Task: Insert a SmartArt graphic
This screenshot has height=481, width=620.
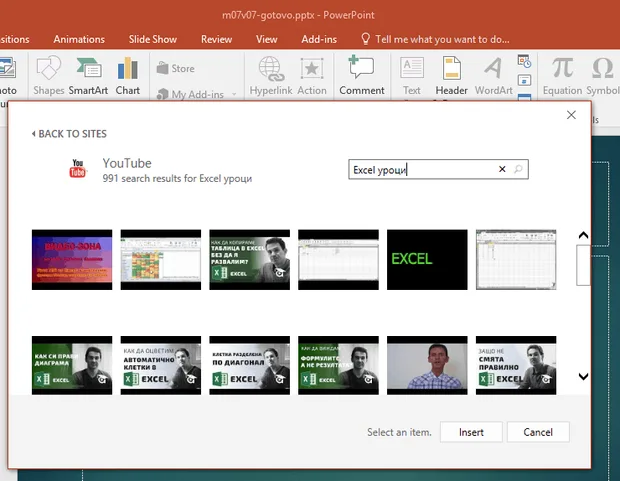Action: (x=89, y=68)
